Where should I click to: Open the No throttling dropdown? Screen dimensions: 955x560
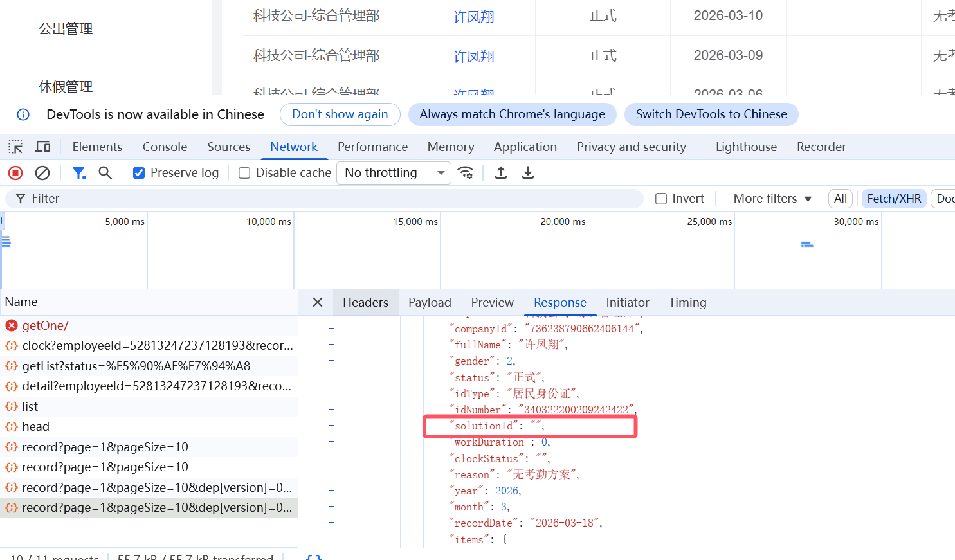[x=394, y=173]
